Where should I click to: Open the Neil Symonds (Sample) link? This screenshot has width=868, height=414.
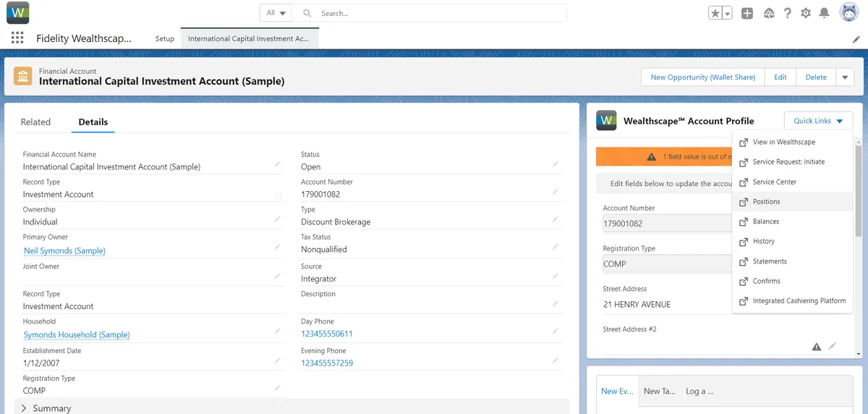64,250
